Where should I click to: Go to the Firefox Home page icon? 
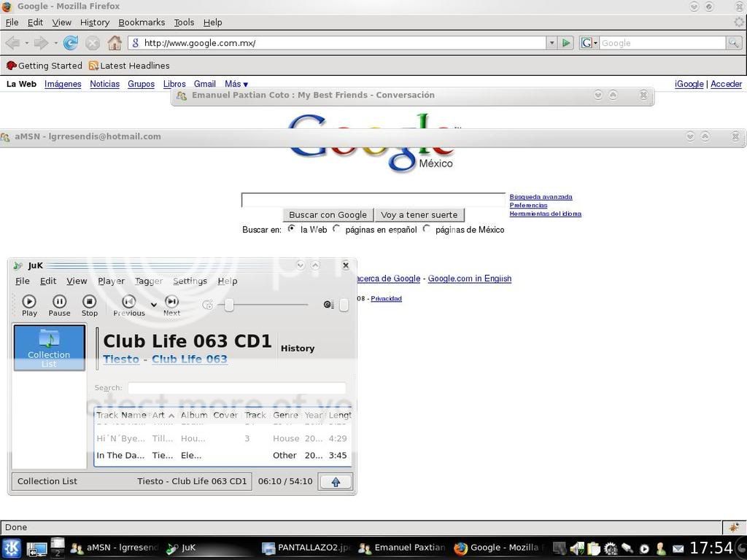115,43
